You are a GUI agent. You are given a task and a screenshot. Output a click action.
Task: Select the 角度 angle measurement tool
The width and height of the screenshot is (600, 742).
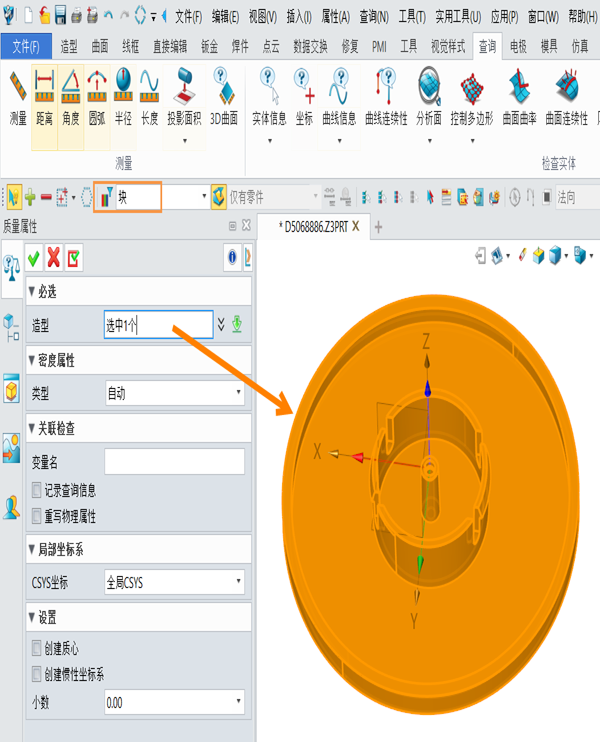(71, 98)
